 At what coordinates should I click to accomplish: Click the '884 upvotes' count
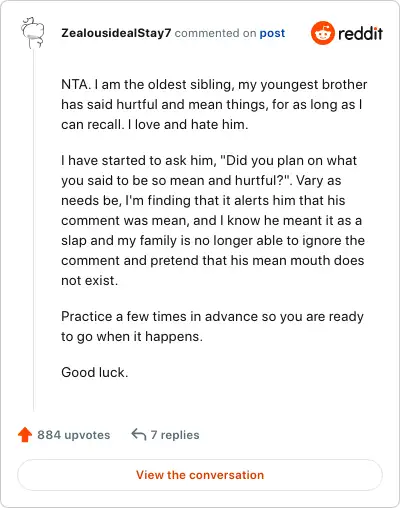[74, 435]
